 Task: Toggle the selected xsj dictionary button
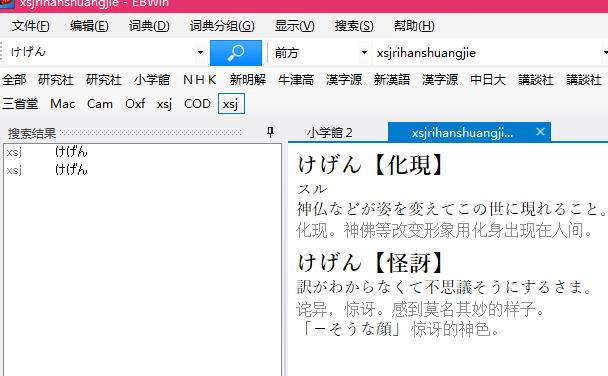pos(231,103)
